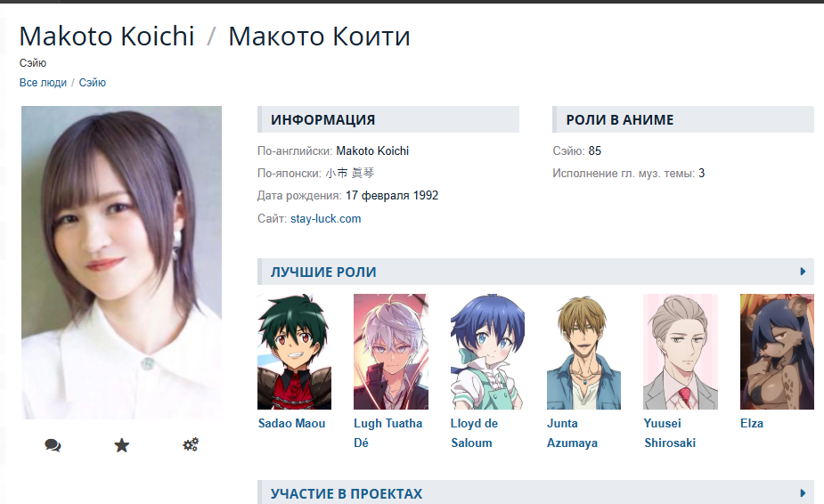The width and height of the screenshot is (824, 504).
Task: Open Lloyd de Saloum character image
Action: pyautogui.click(x=487, y=352)
